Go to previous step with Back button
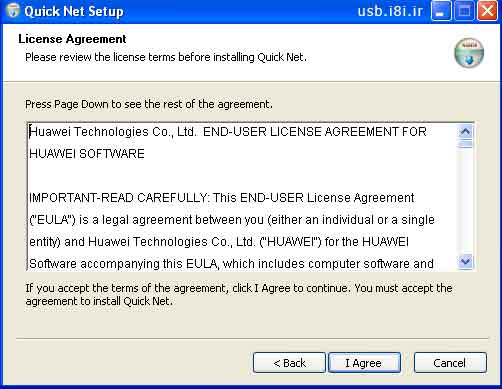Screen dimensions: 502x389 289,363
